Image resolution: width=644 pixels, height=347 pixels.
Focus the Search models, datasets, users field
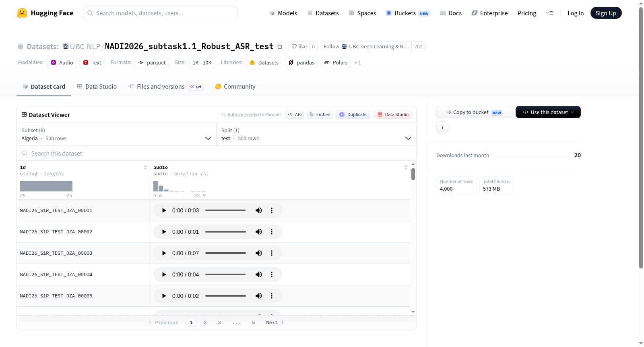pyautogui.click(x=160, y=13)
